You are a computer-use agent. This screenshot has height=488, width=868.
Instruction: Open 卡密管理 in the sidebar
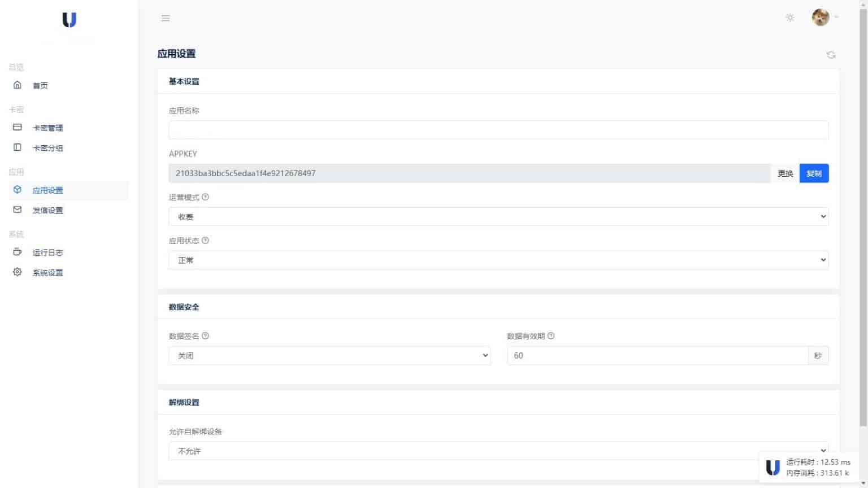point(48,128)
